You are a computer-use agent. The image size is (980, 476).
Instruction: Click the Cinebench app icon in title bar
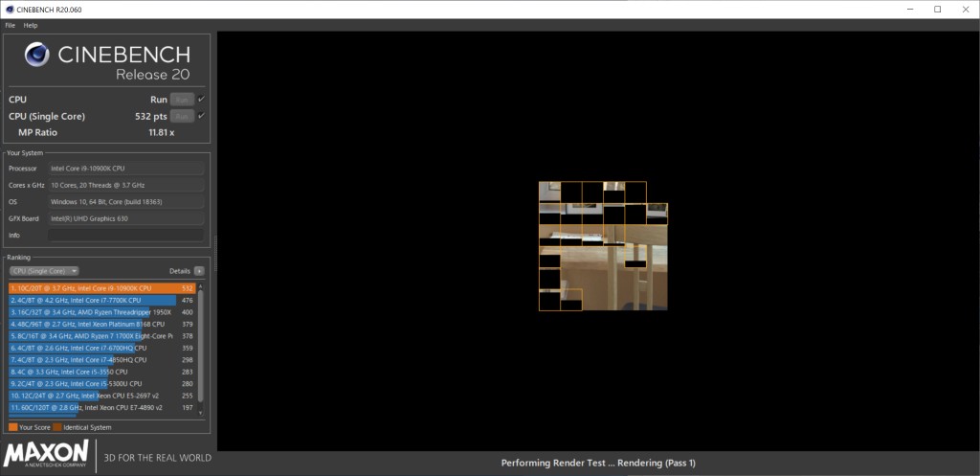click(x=8, y=10)
